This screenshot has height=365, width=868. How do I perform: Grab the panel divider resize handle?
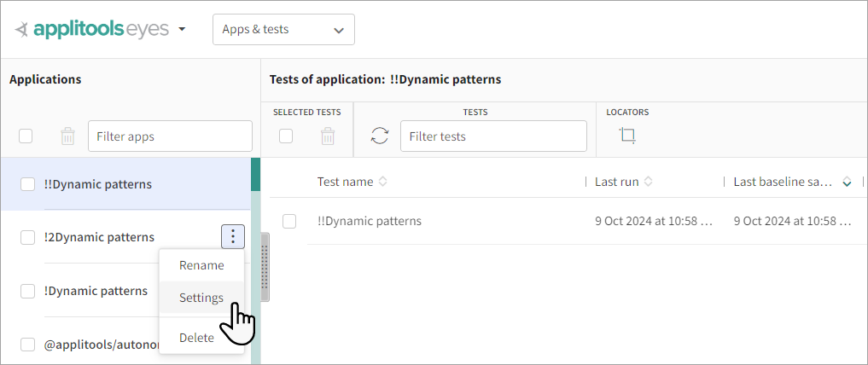click(265, 267)
